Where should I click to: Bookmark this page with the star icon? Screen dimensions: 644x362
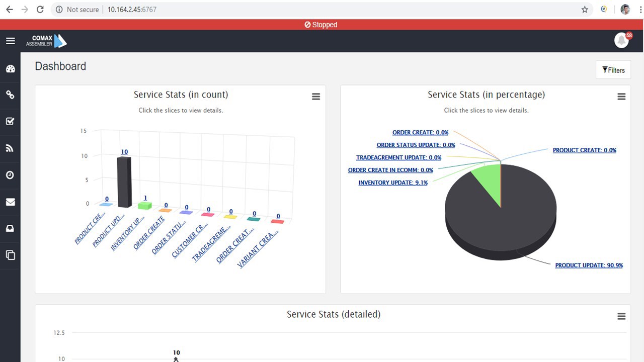coord(585,9)
